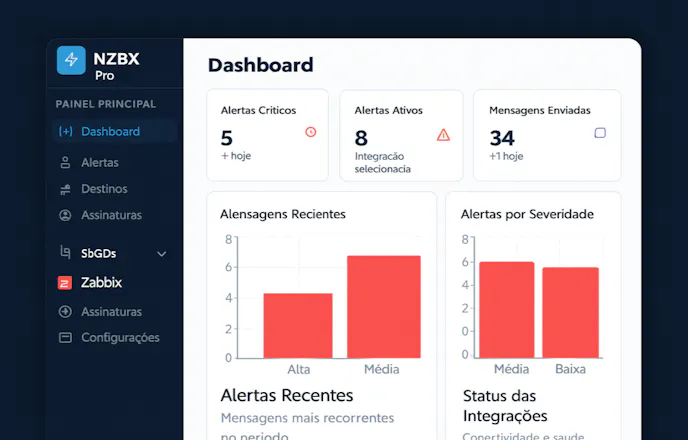The image size is (688, 440).
Task: Open the Alertas Ativos card
Action: point(401,135)
